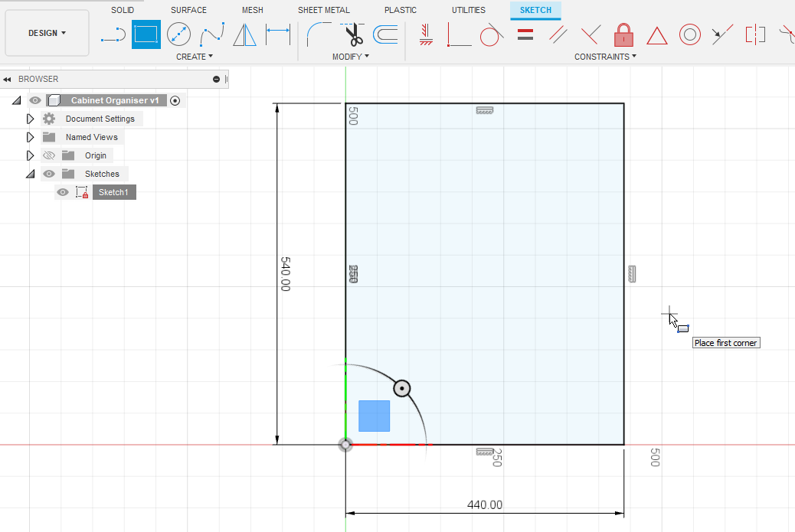Apply Horizontal/Vertical constraint

pos(426,34)
